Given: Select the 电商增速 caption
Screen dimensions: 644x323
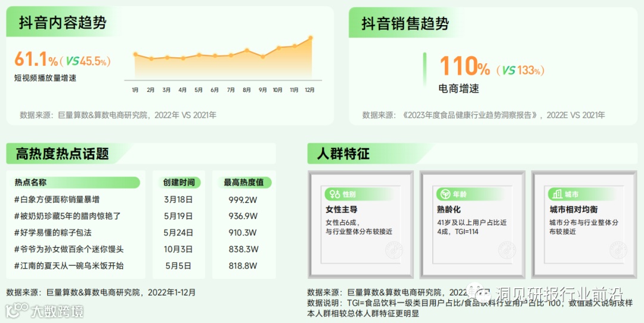Looking at the screenshot, I should pyautogui.click(x=459, y=88).
